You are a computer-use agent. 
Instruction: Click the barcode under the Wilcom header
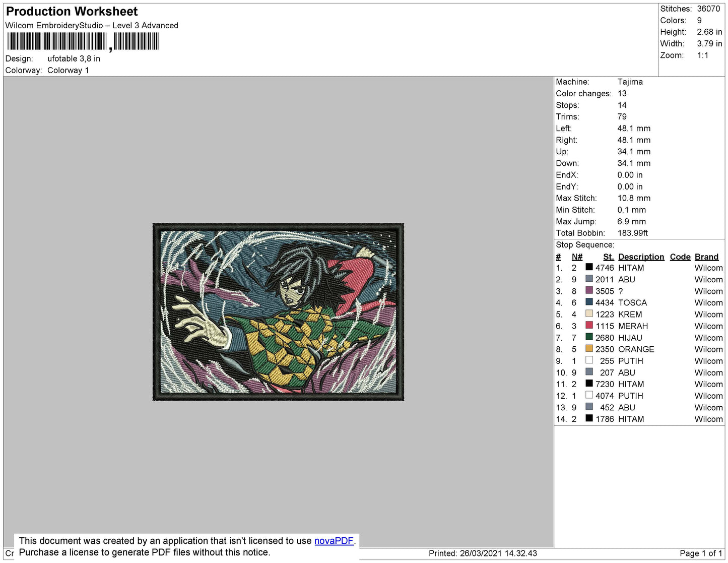tap(83, 41)
